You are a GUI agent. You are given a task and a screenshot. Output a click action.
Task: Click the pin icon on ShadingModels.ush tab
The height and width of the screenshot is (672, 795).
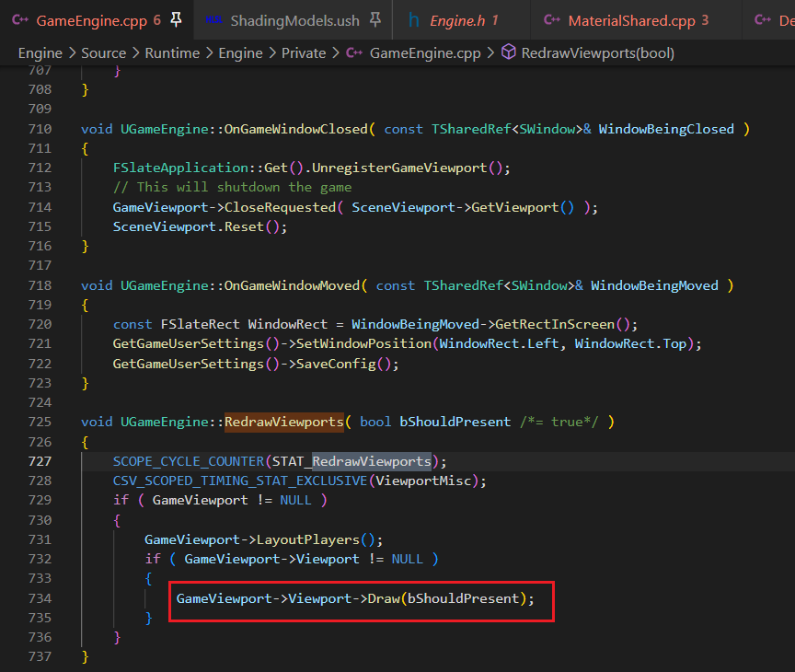pos(375,19)
